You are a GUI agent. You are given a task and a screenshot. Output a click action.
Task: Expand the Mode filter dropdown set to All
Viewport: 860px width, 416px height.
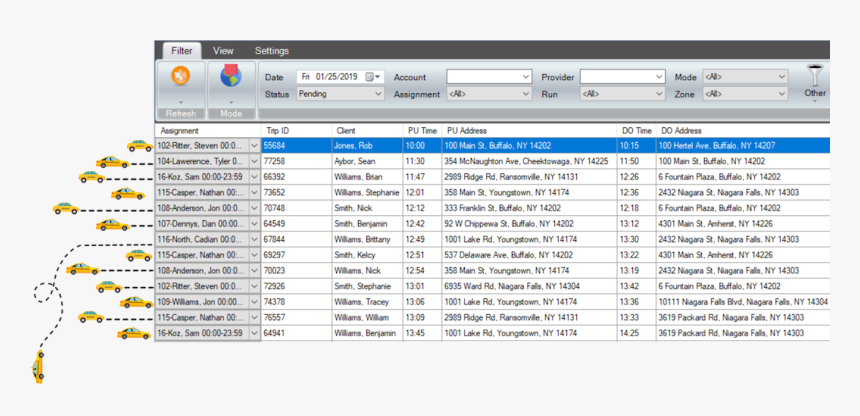point(781,77)
